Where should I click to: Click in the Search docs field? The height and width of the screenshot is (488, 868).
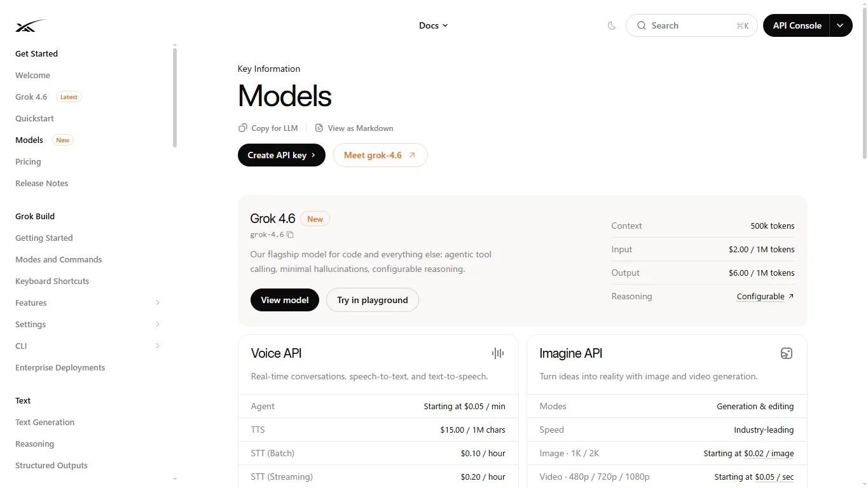click(692, 25)
